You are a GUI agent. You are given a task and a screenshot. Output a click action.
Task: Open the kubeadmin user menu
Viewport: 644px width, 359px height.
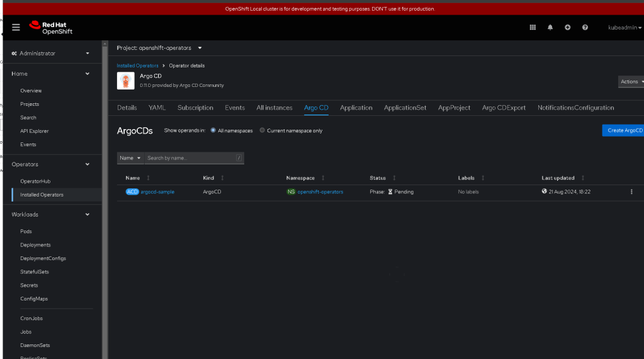coord(624,28)
